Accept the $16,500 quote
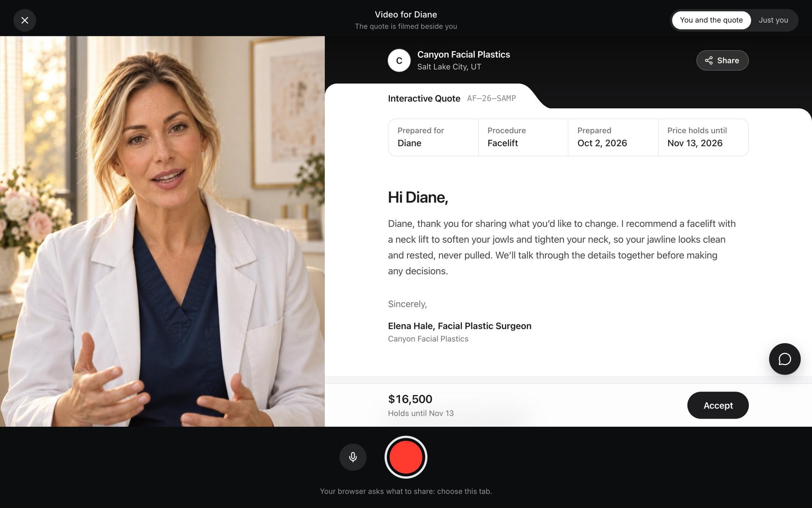This screenshot has height=508, width=812. click(718, 405)
